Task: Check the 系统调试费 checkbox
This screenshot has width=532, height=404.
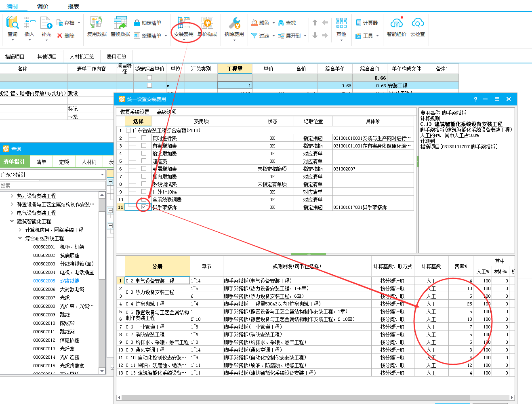Action: click(143, 184)
